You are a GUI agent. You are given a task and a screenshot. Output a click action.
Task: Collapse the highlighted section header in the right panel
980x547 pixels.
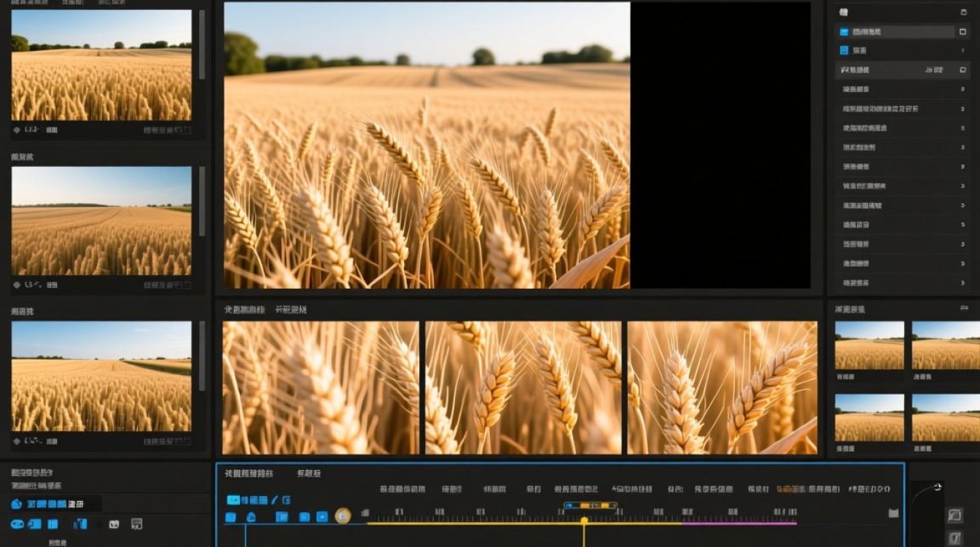[x=902, y=70]
